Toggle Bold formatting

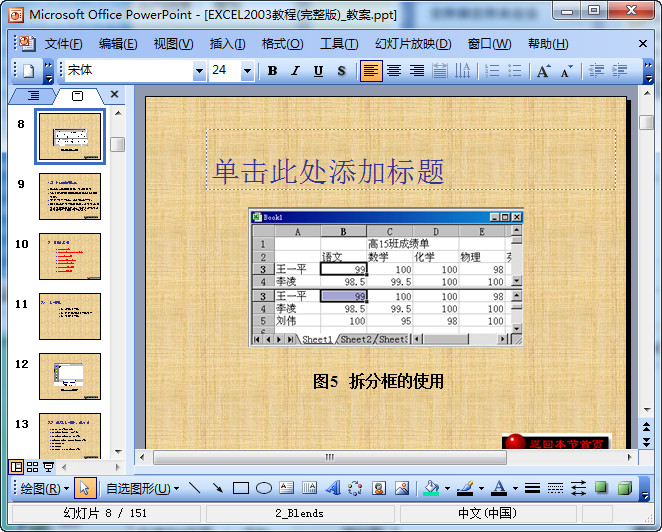pyautogui.click(x=272, y=71)
